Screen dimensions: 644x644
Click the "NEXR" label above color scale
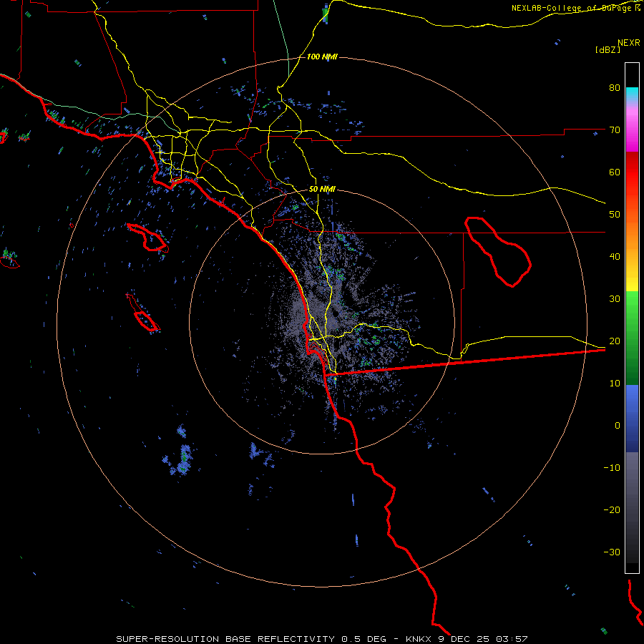628,43
